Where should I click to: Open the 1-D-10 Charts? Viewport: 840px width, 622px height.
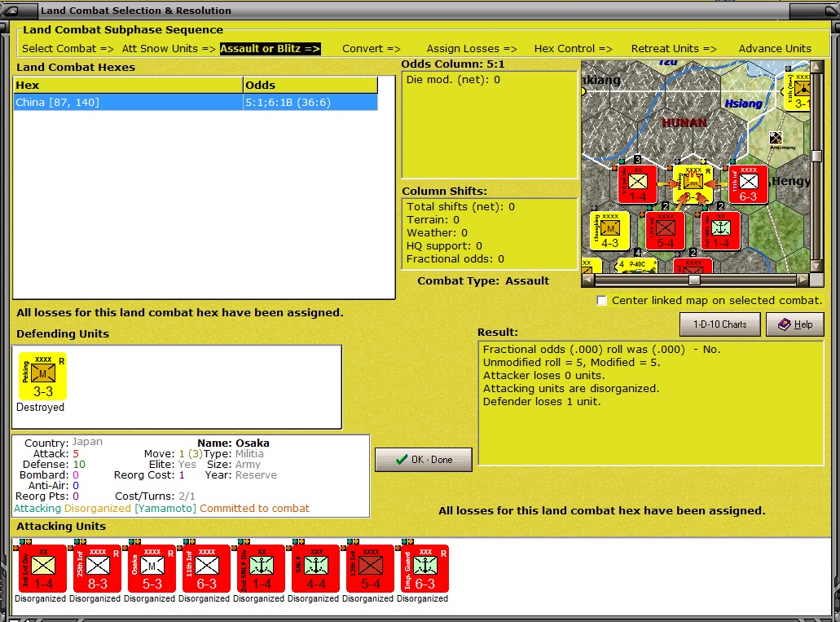click(x=719, y=324)
